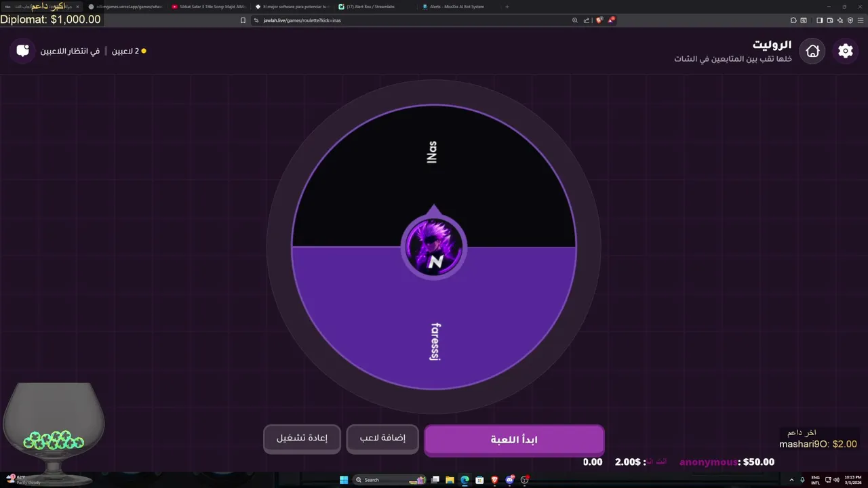Add a player with إضافة لاعب
The image size is (868, 488).
click(382, 439)
